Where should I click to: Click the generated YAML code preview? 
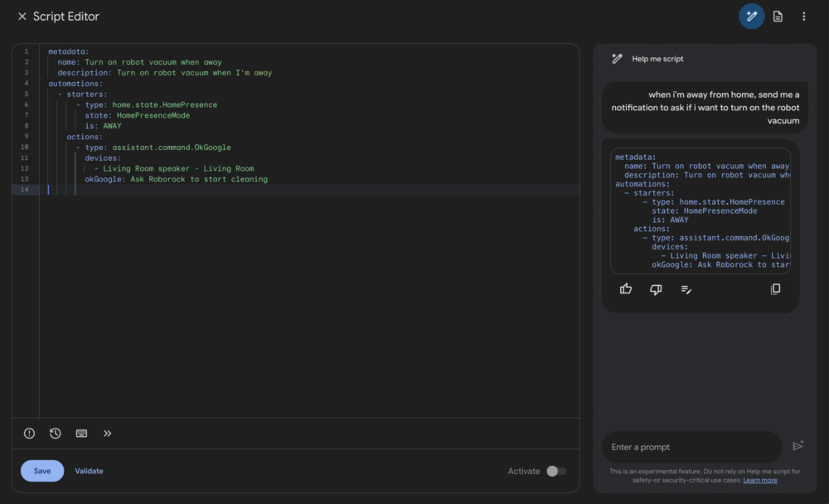click(x=701, y=211)
